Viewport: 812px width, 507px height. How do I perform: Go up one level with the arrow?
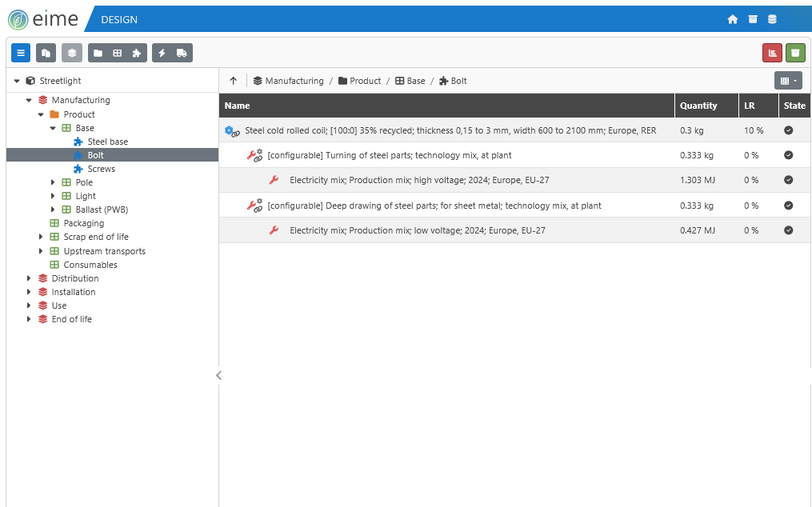233,81
